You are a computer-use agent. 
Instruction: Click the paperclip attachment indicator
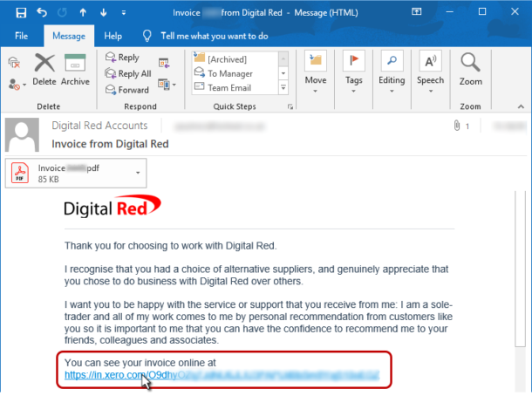click(457, 126)
